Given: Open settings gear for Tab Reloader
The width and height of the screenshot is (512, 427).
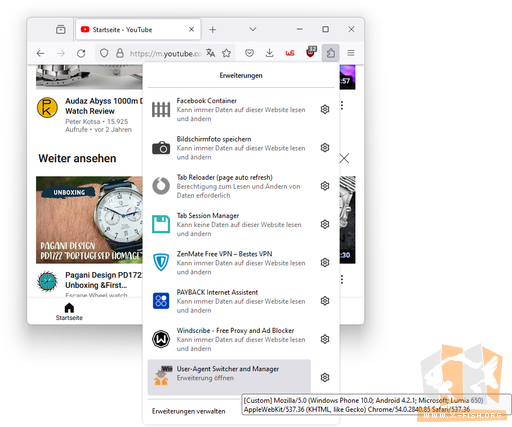Looking at the screenshot, I should tap(325, 186).
